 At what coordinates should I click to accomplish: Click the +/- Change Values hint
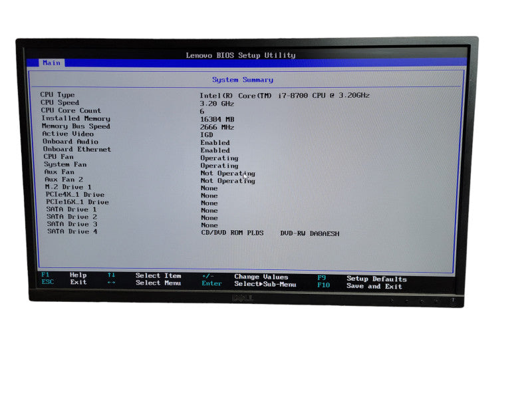[x=245, y=277]
